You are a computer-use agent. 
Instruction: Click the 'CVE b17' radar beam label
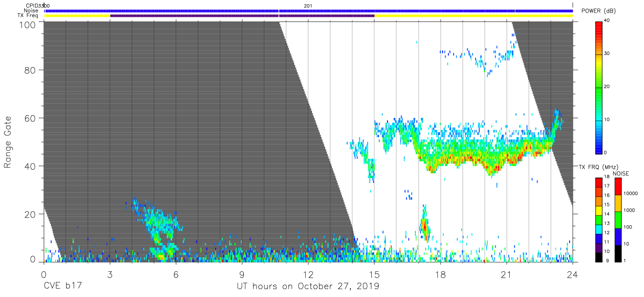(62, 286)
